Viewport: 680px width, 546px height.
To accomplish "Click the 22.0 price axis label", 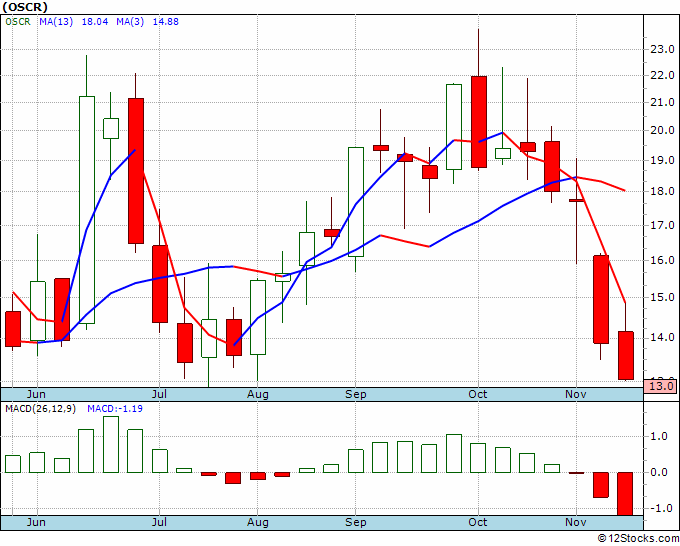I will (662, 75).
